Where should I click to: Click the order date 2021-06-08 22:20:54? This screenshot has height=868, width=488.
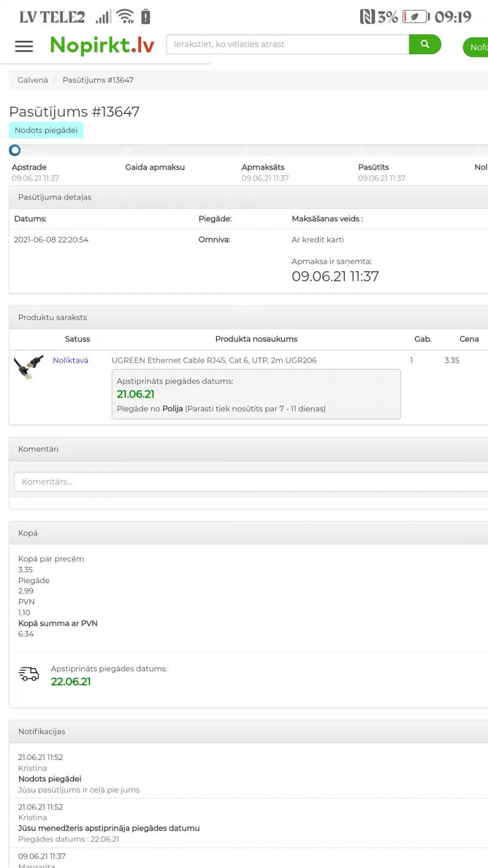point(51,240)
